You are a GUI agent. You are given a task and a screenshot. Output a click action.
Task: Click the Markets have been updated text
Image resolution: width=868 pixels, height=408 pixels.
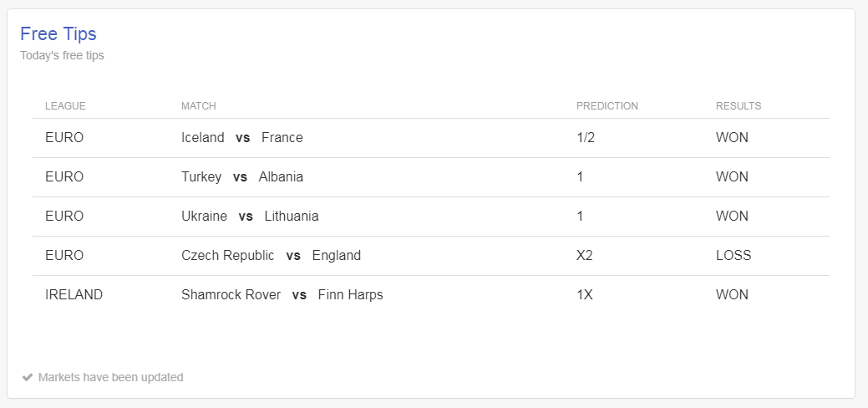(111, 378)
